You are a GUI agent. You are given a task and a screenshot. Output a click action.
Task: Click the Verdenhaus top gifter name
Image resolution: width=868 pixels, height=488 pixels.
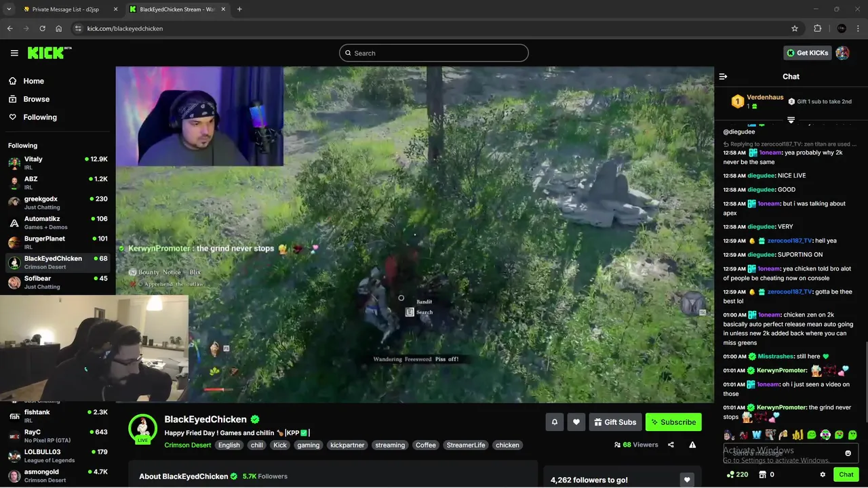point(765,98)
